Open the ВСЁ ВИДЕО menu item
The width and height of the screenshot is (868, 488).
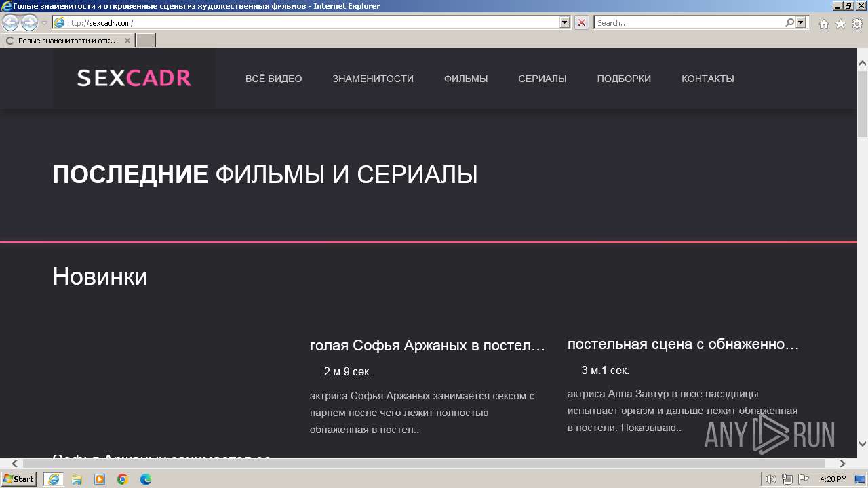(274, 79)
